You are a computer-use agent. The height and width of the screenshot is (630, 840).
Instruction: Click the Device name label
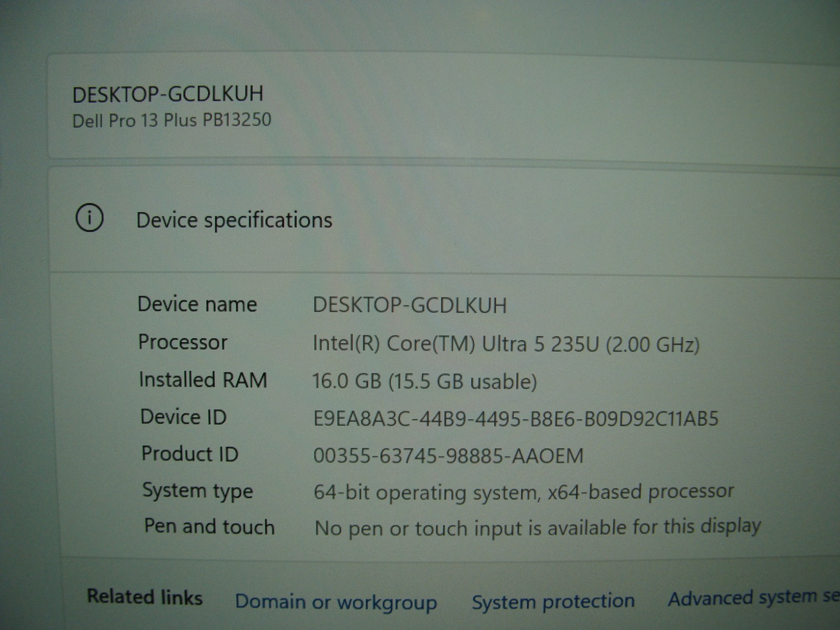(x=197, y=304)
